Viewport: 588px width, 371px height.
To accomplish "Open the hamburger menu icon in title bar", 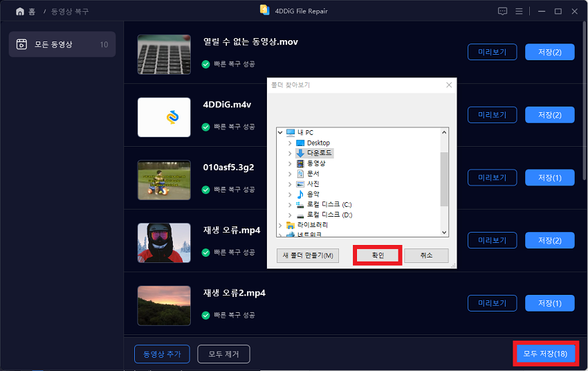I will click(519, 11).
